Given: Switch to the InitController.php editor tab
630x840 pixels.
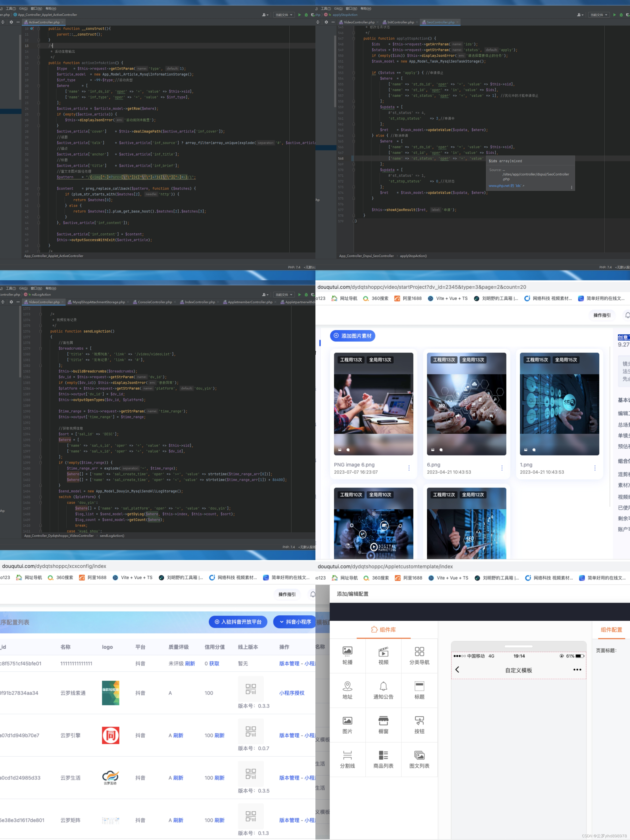Looking at the screenshot, I should click(x=400, y=22).
